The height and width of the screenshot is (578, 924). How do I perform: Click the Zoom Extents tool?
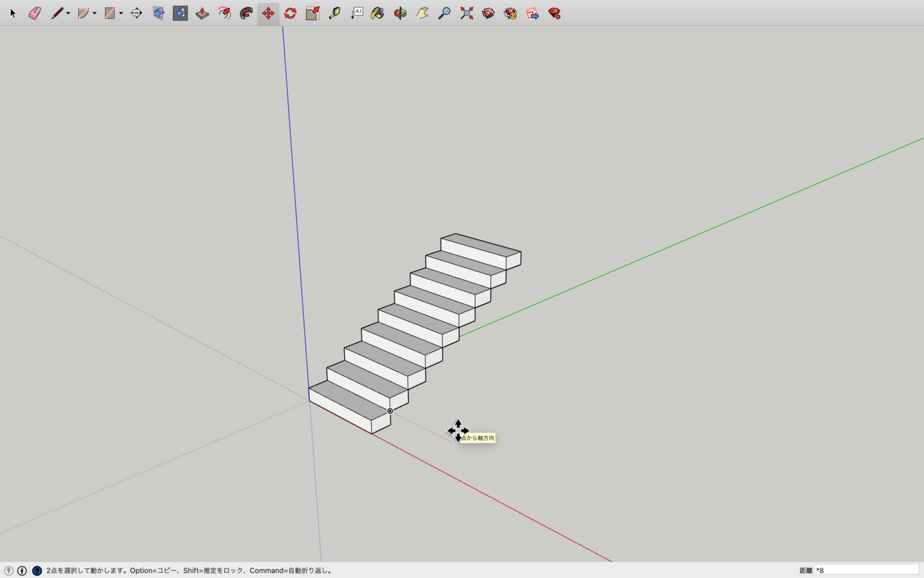coord(466,13)
